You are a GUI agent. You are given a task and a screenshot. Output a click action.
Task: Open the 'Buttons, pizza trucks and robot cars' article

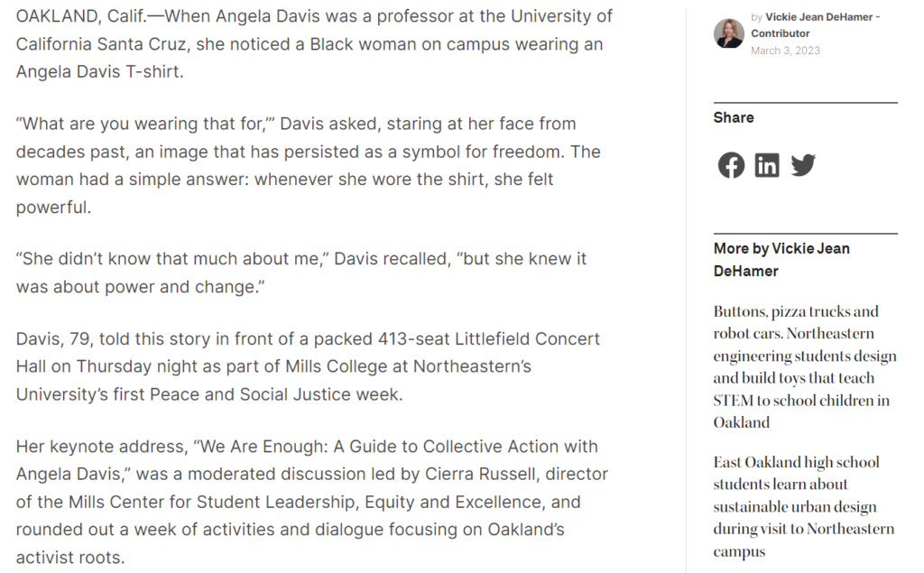(804, 366)
